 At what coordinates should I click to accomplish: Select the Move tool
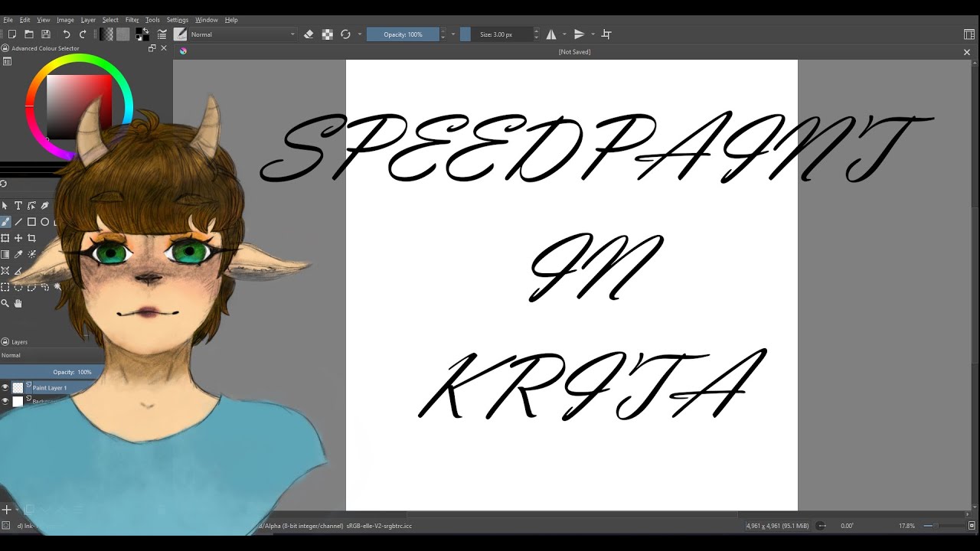[x=18, y=238]
